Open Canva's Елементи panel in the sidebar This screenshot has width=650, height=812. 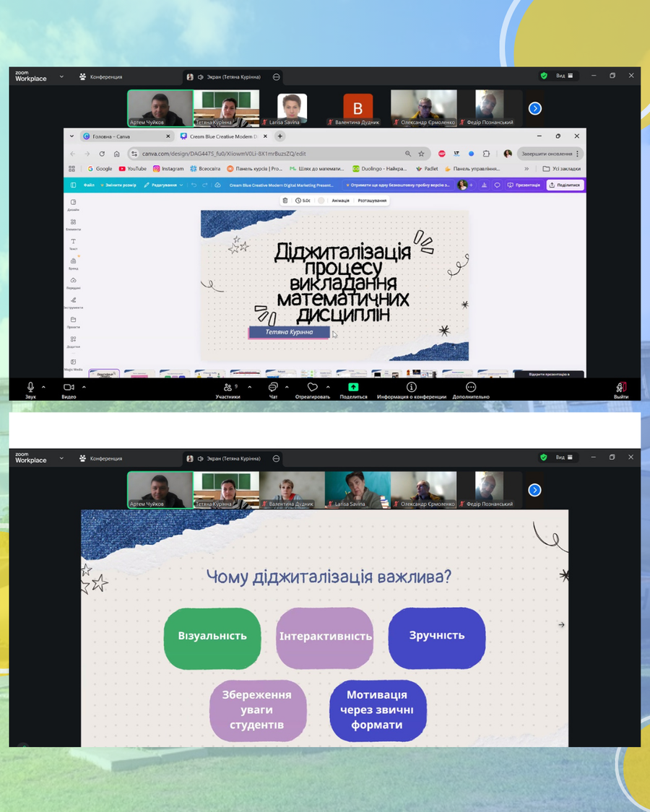point(74,223)
